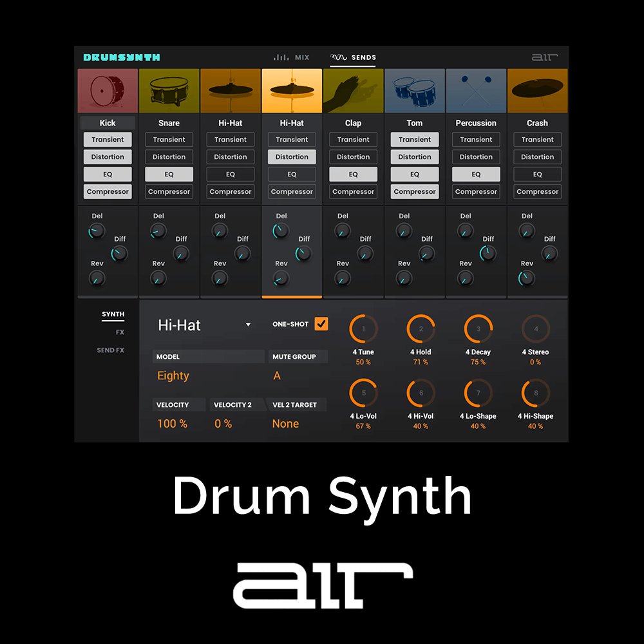Screen dimensions: 644x644
Task: Click the Eighty model name field
Action: 173,375
